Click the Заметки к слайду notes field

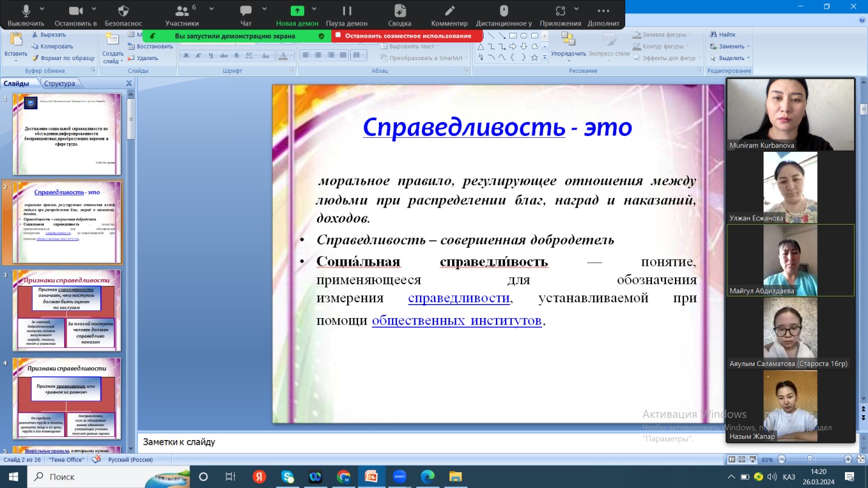(x=430, y=442)
